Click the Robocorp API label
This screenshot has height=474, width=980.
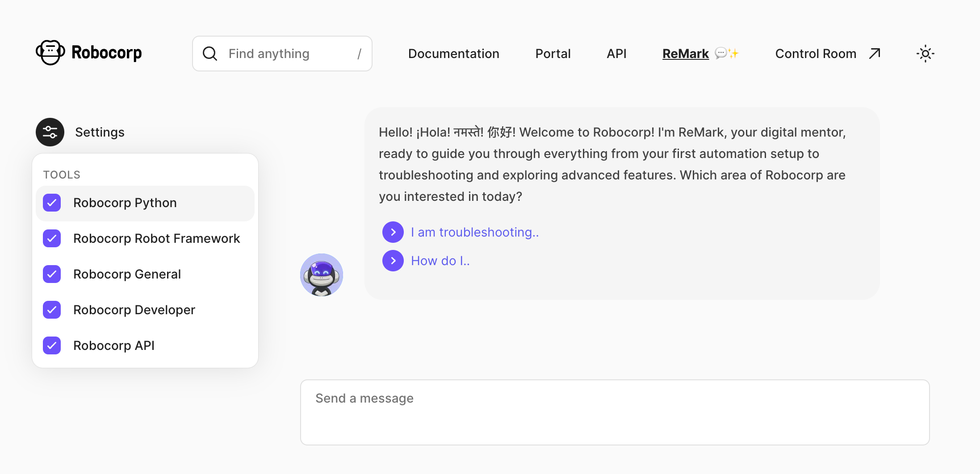coord(114,345)
